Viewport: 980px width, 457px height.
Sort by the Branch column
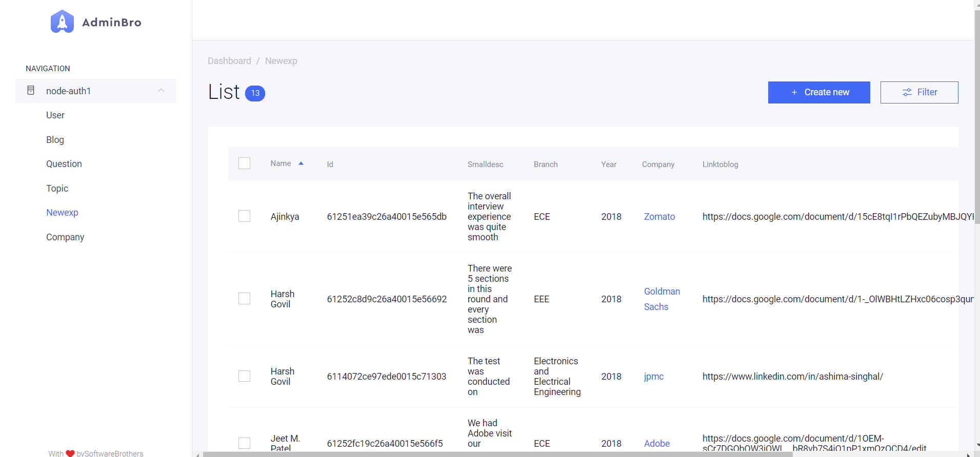[546, 164]
